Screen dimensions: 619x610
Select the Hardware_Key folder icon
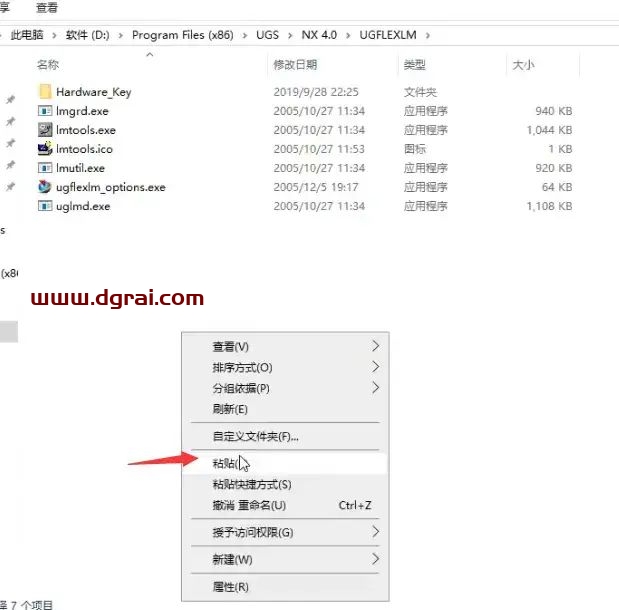point(45,92)
